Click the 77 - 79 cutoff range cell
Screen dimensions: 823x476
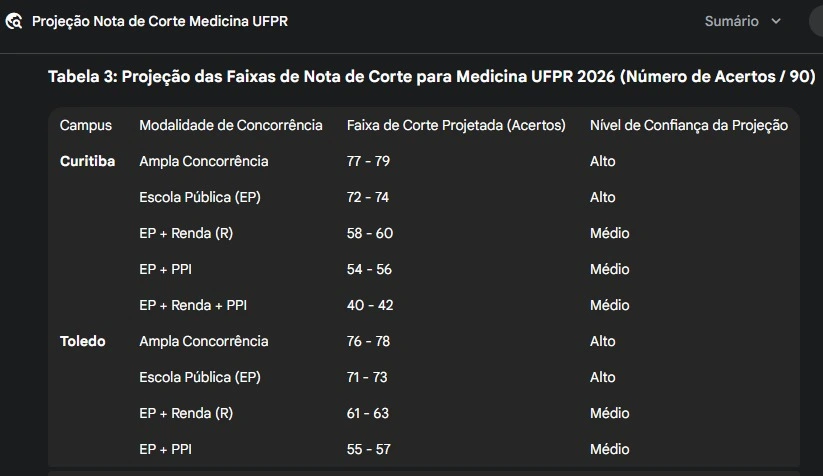coord(368,161)
